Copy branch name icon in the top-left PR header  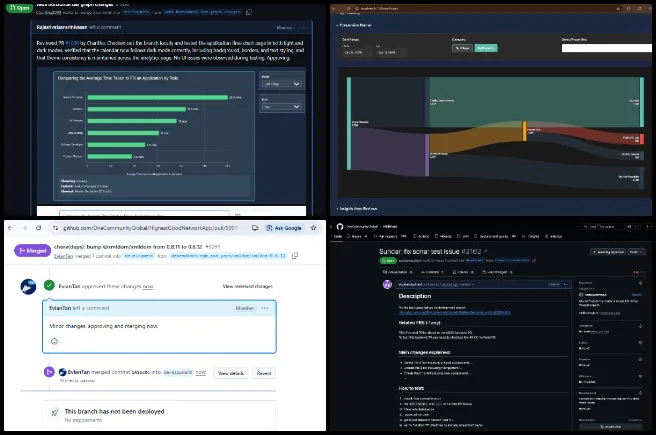click(249, 12)
